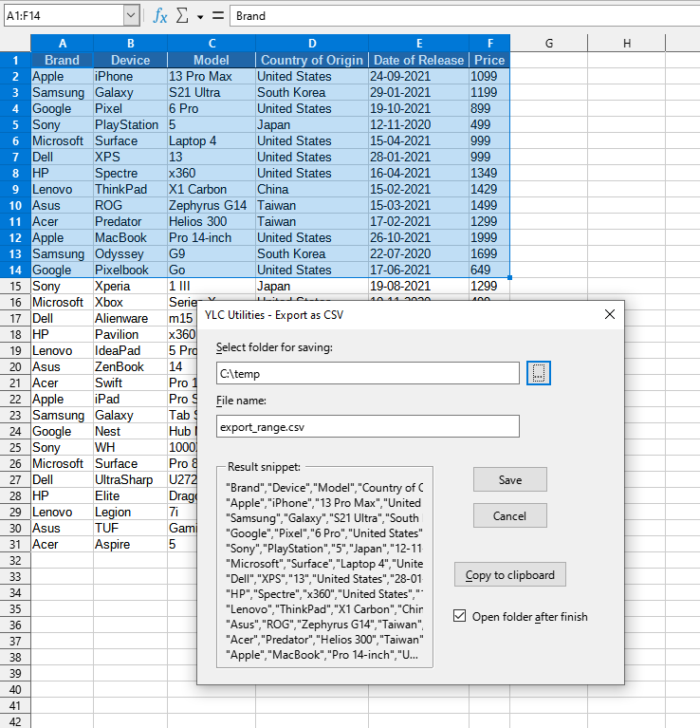Click the Save button

tap(509, 479)
